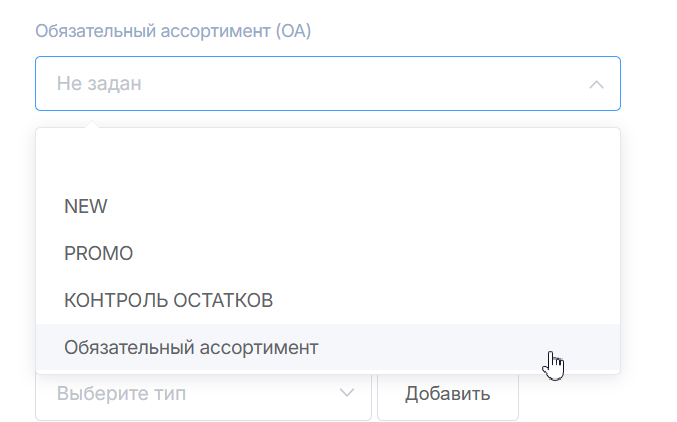677x422 pixels.
Task: Choose the stock control «КОНТРОЛЬ ОСТАТКОВ» entry
Action: pos(168,301)
